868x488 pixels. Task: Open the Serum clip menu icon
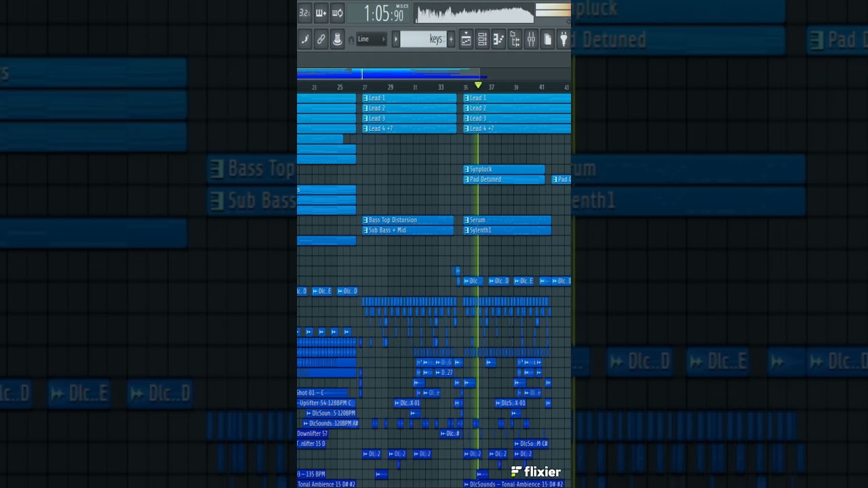click(467, 220)
